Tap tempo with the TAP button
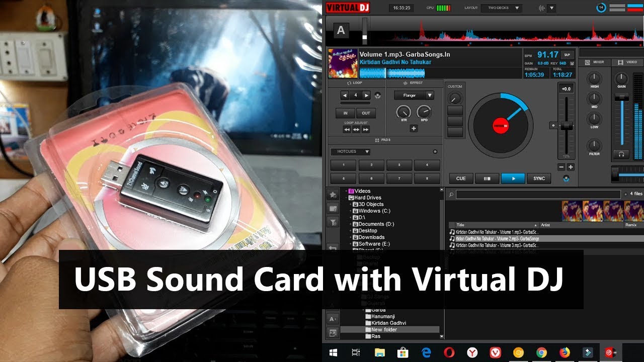644x362 pixels. pos(567,55)
